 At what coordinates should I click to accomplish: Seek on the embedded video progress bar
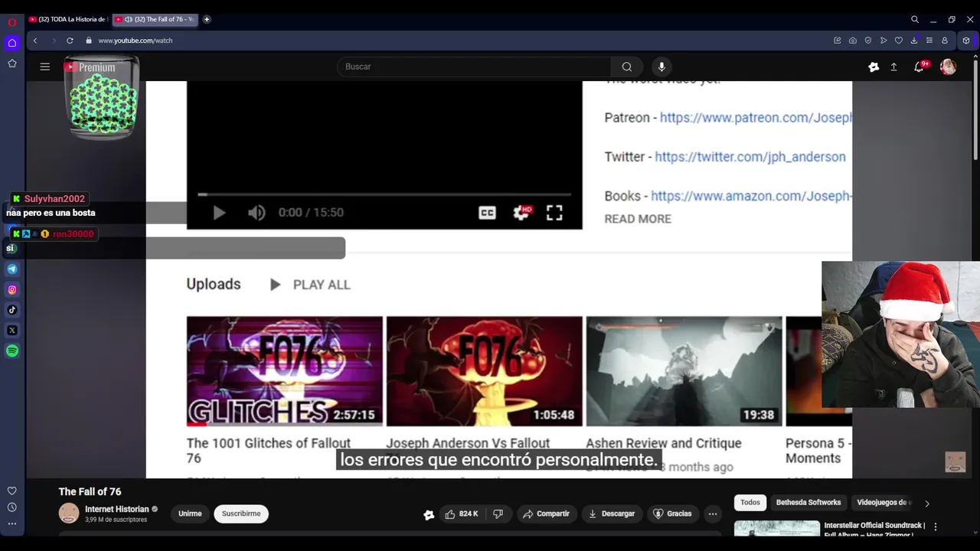coord(384,194)
